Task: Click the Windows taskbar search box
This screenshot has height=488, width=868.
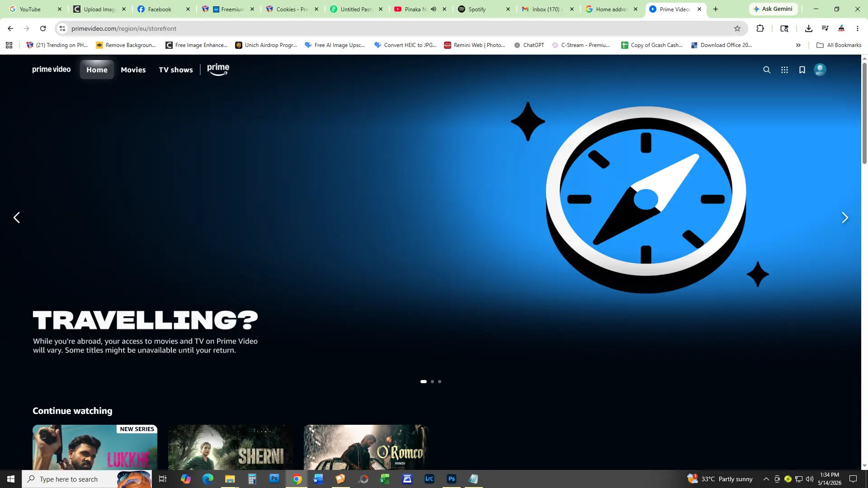Action: point(86,479)
